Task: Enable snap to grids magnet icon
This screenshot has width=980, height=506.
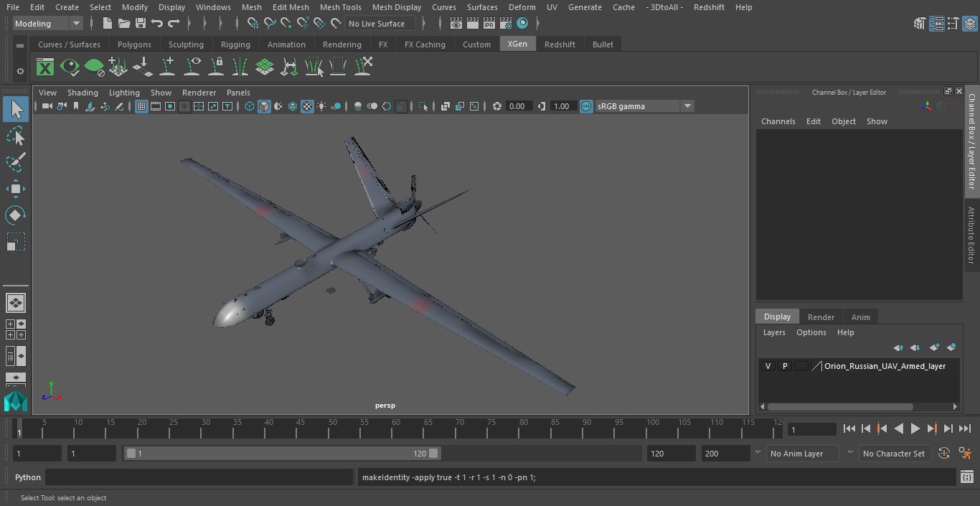Action: coord(253,24)
